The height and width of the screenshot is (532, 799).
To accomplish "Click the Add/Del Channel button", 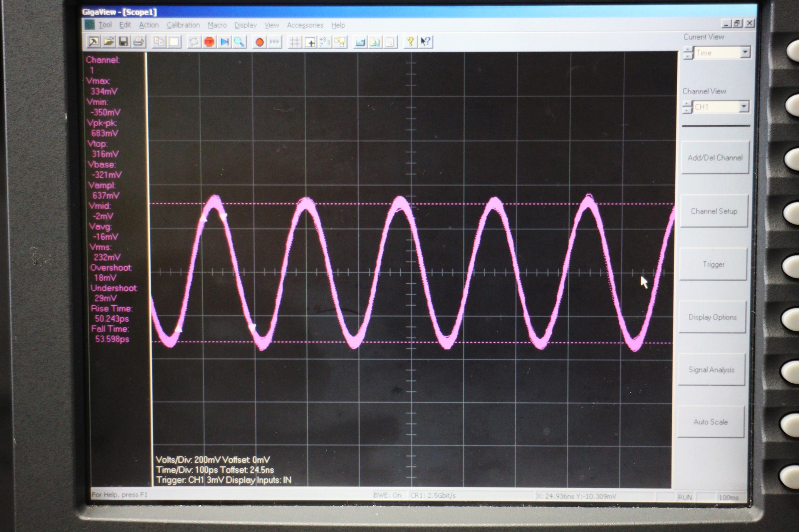I will coord(715,157).
